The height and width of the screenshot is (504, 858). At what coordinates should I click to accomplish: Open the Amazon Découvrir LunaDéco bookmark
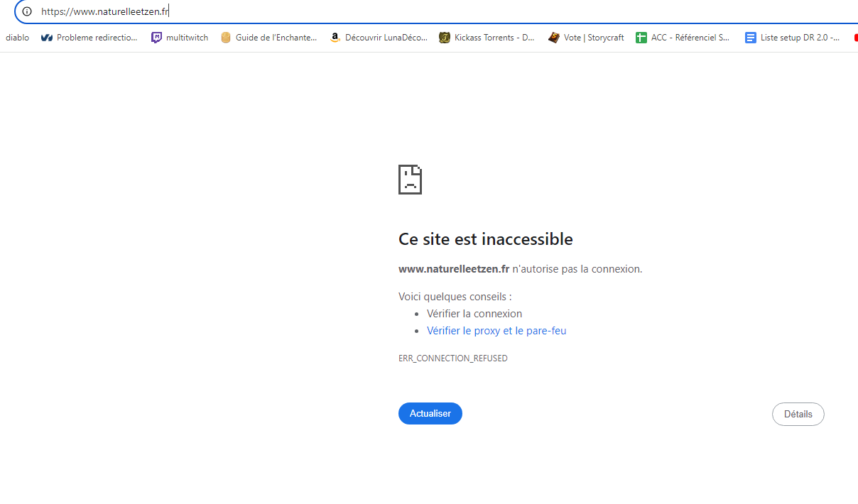(379, 38)
